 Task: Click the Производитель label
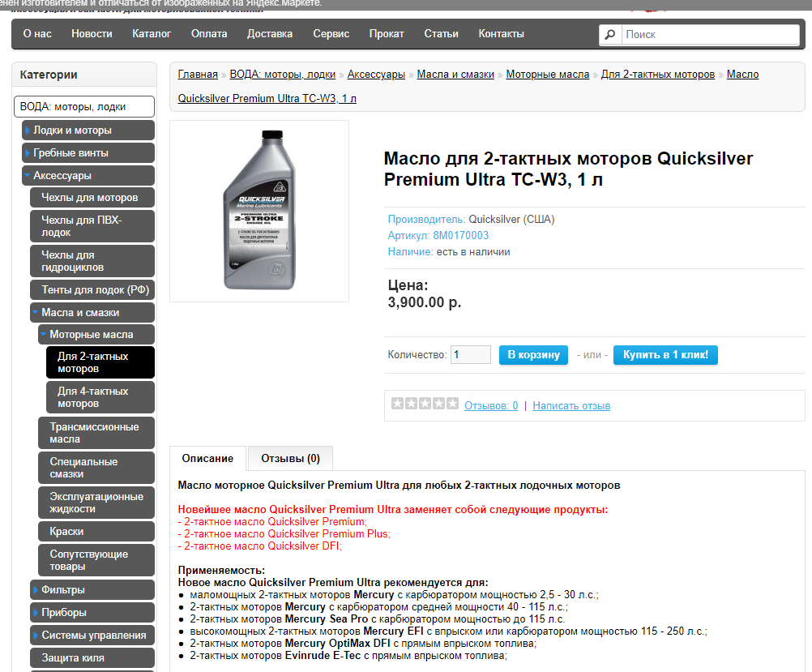pyautogui.click(x=426, y=219)
